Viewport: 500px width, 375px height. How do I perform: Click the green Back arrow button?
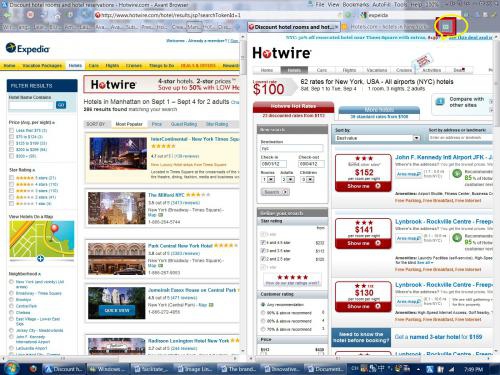8,15
